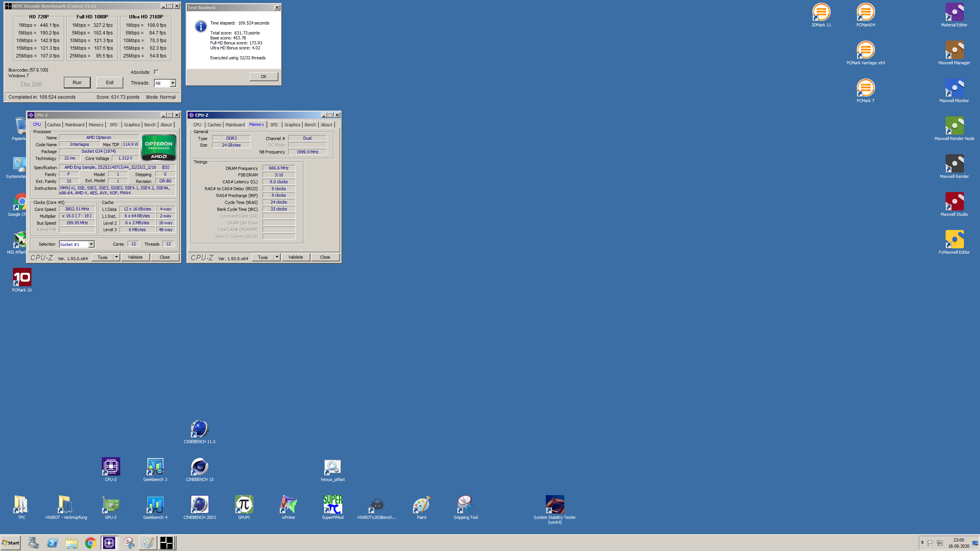980x551 pixels.
Task: Open the TPC folder icon
Action: coord(22,507)
